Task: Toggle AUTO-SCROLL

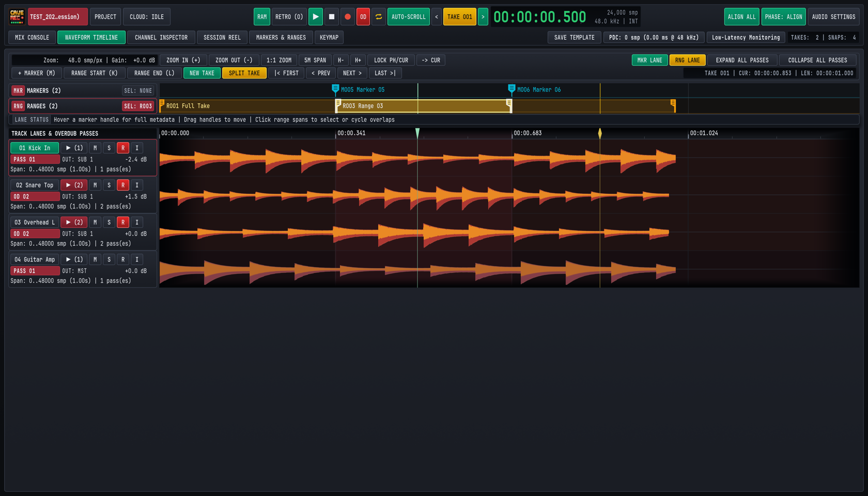Action: click(408, 17)
